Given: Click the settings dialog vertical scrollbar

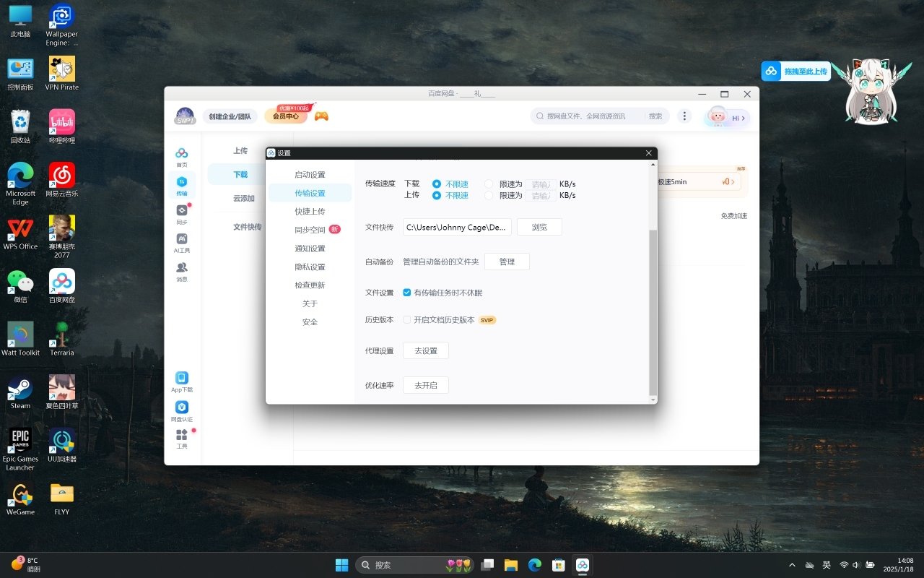Looking at the screenshot, I should [653, 312].
